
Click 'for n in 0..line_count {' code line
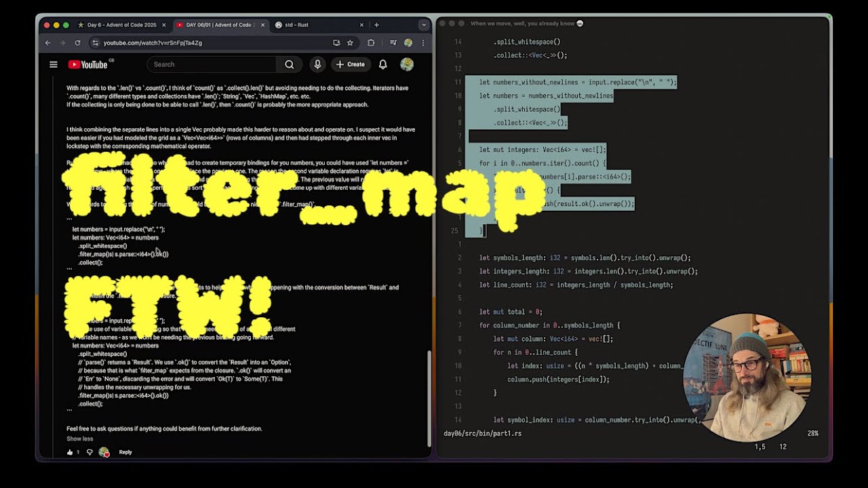tap(535, 352)
